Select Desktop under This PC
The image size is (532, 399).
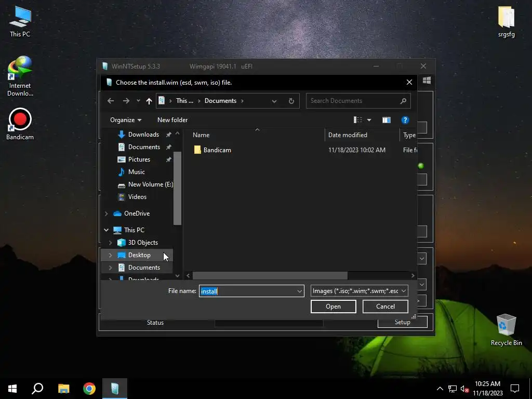click(x=139, y=255)
